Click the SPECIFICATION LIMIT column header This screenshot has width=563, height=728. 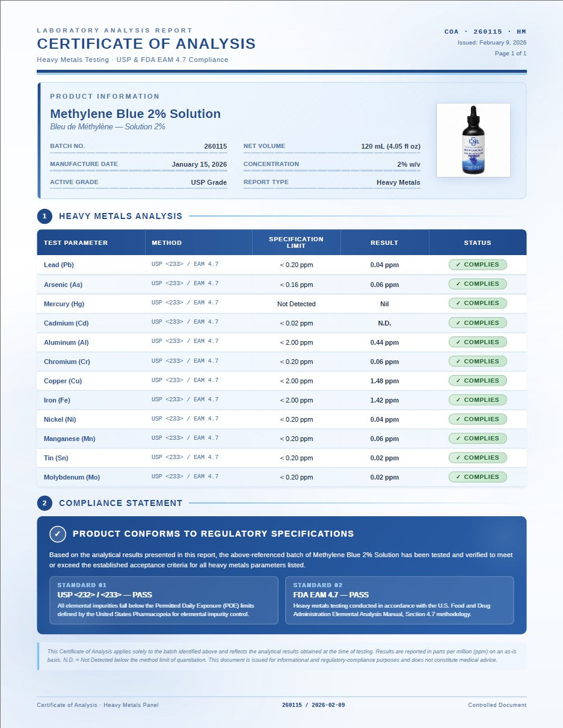tap(296, 242)
